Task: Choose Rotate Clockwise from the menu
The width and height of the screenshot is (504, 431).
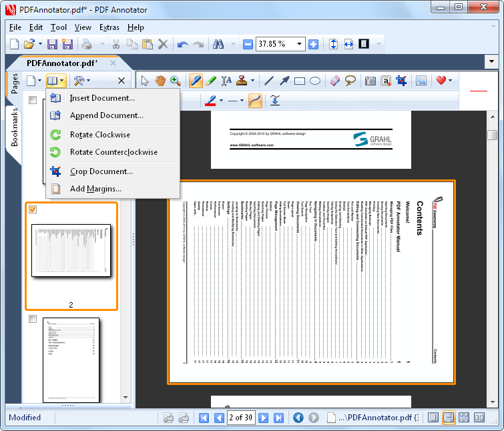Action: coord(99,135)
